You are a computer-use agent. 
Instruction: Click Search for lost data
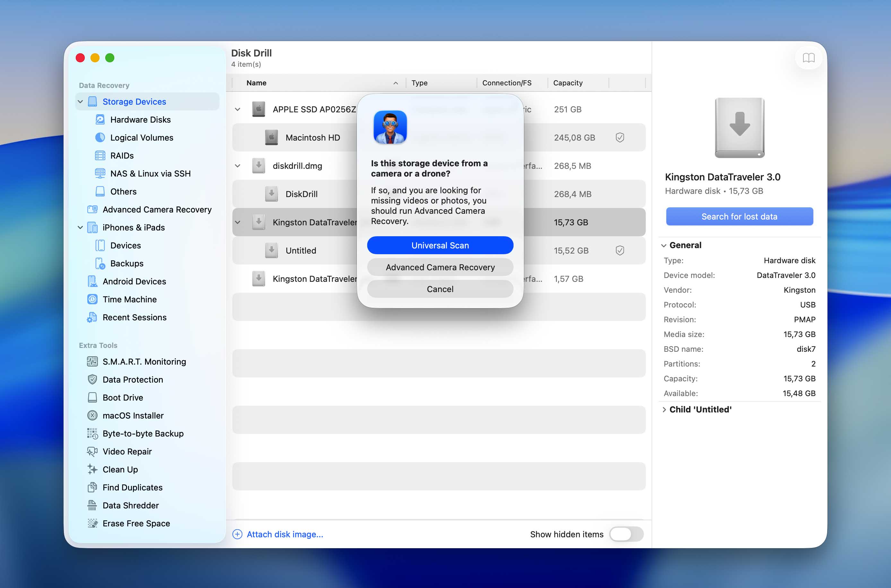click(739, 217)
